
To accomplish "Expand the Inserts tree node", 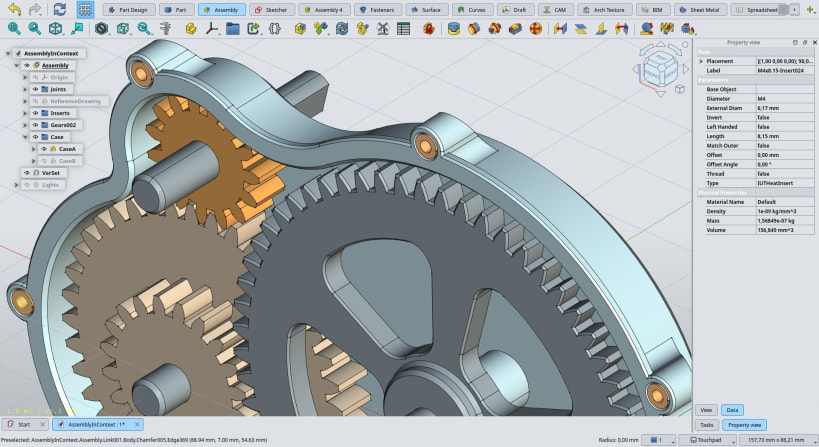I will click(x=25, y=113).
